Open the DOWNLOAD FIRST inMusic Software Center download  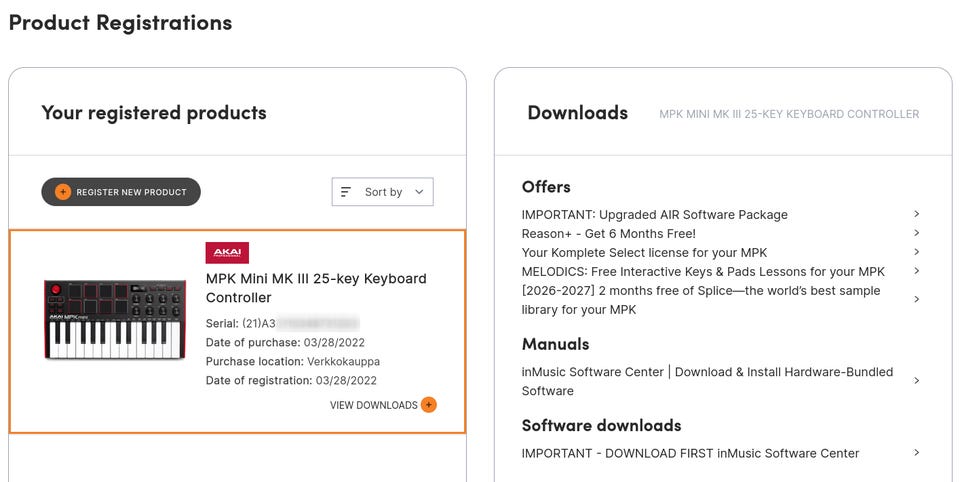[690, 453]
